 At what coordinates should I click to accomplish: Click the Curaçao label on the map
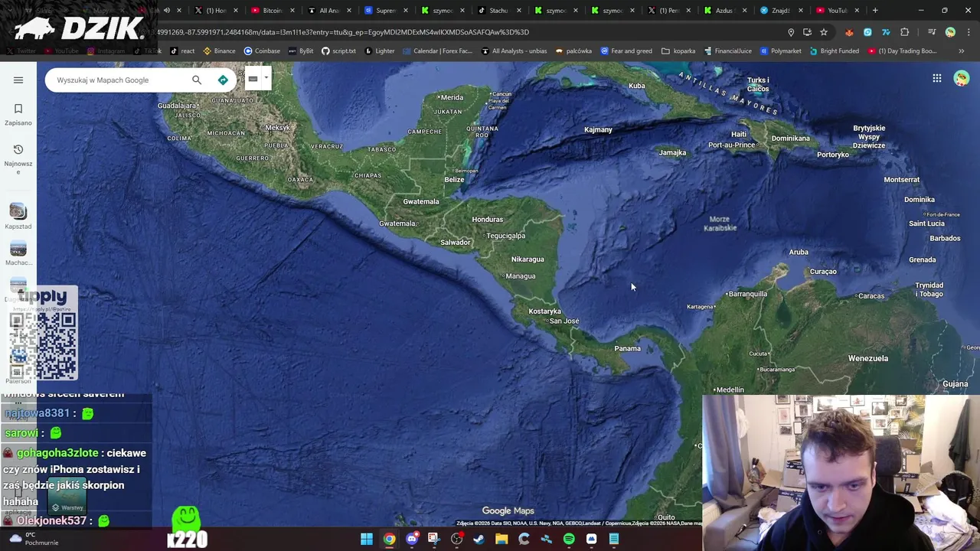click(823, 272)
